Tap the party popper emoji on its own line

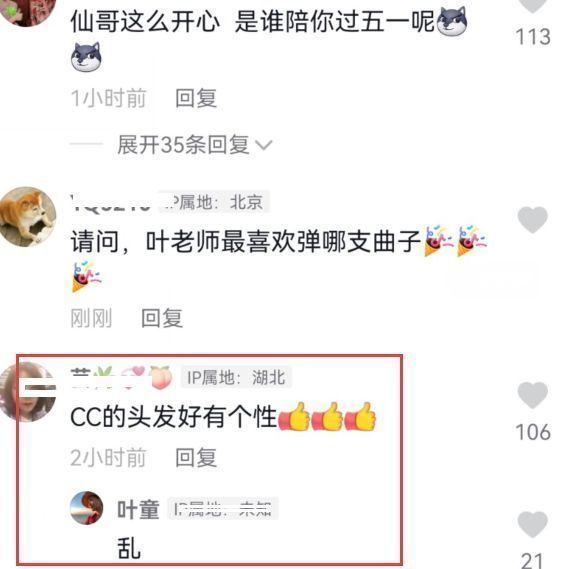pos(87,277)
